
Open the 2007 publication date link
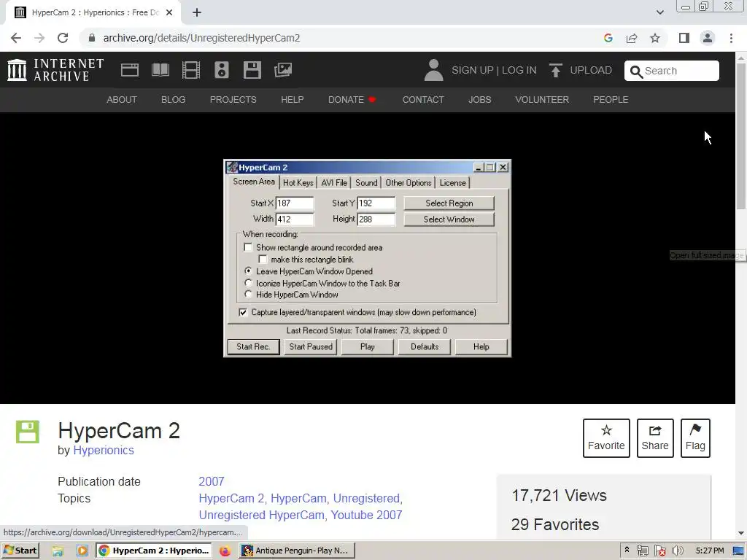pos(212,481)
